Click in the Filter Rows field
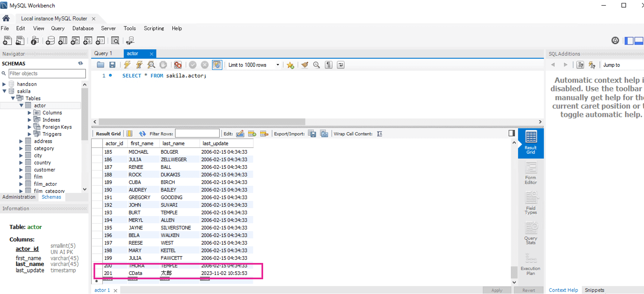The image size is (644, 294). 197,134
